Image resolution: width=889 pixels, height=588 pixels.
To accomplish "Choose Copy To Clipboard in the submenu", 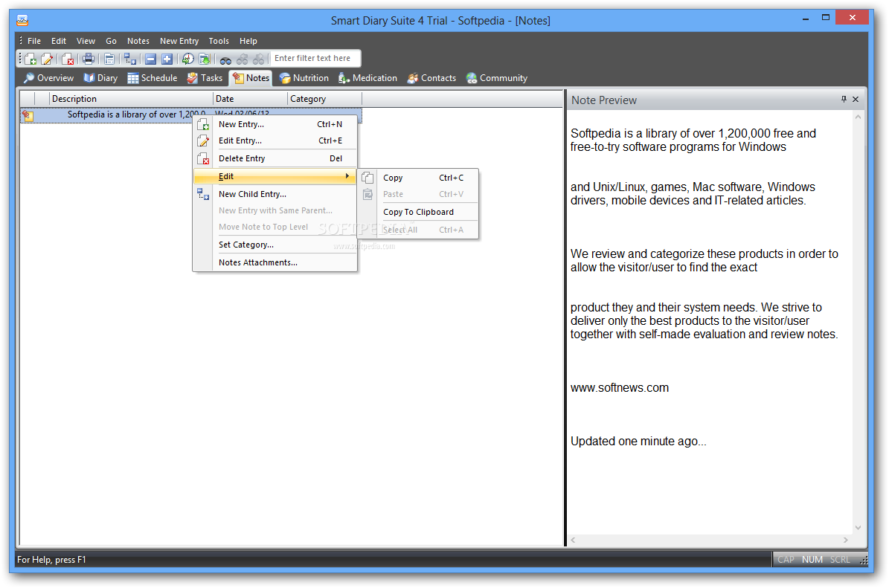I will coord(418,212).
